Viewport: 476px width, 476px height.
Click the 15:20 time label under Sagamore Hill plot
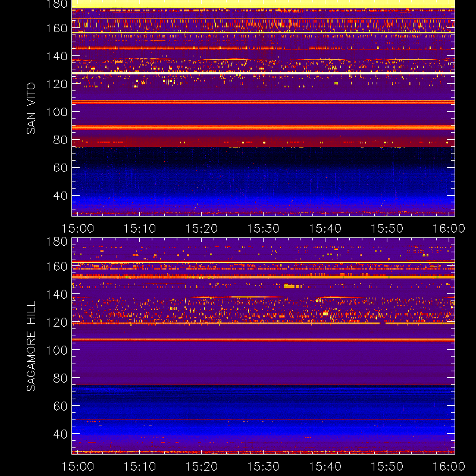pyautogui.click(x=202, y=466)
